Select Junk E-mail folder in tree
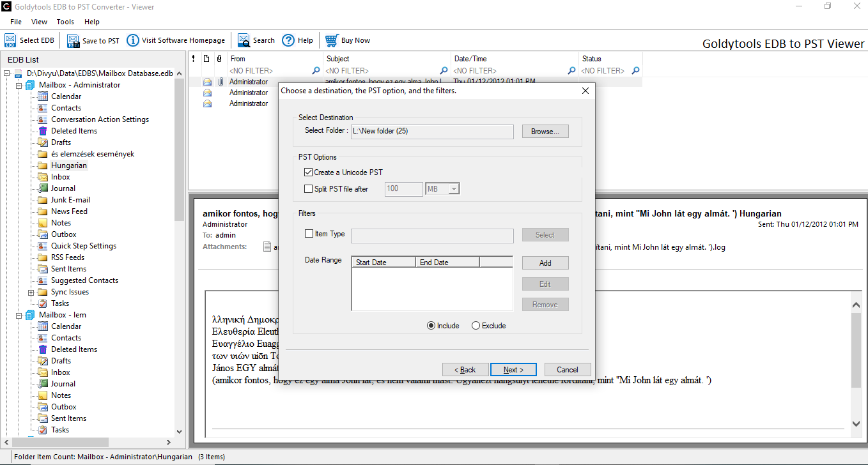The width and height of the screenshot is (868, 465). 70,200
